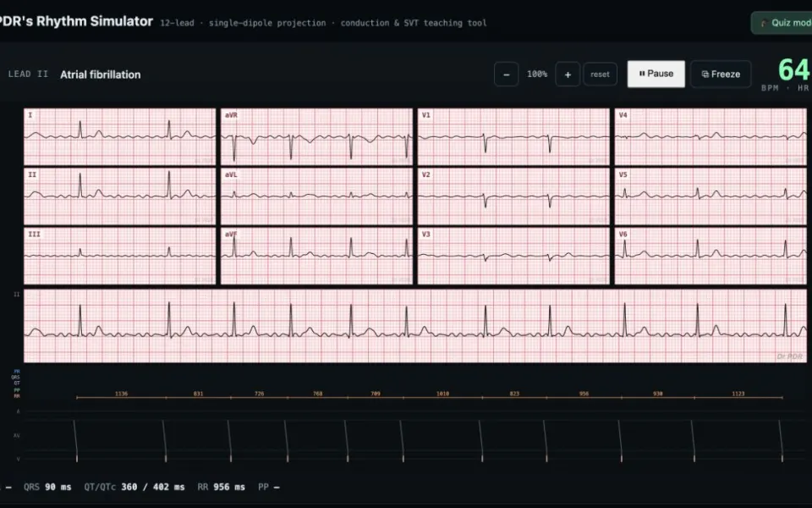
Task: Select the V4 lead panel
Action: coord(710,137)
